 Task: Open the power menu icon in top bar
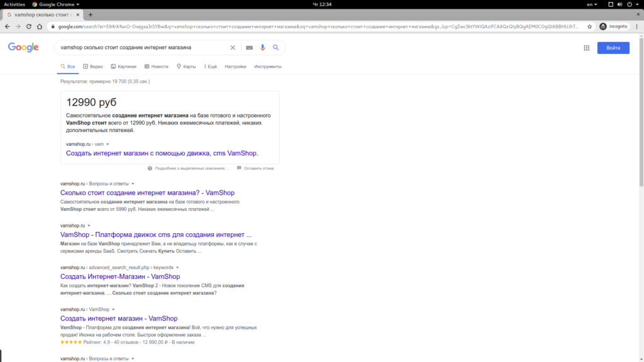click(x=630, y=4)
